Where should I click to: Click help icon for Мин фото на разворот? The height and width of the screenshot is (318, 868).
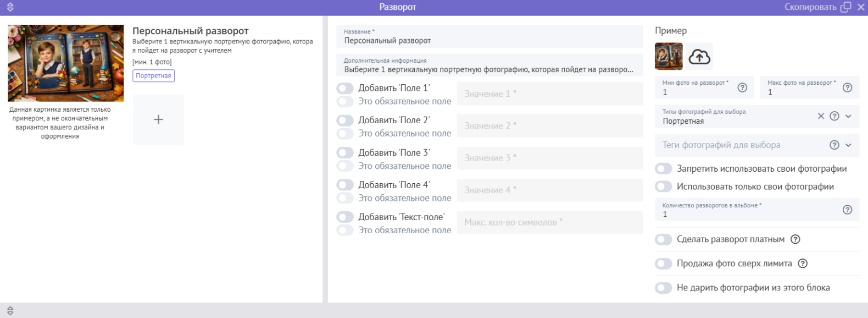(x=742, y=87)
